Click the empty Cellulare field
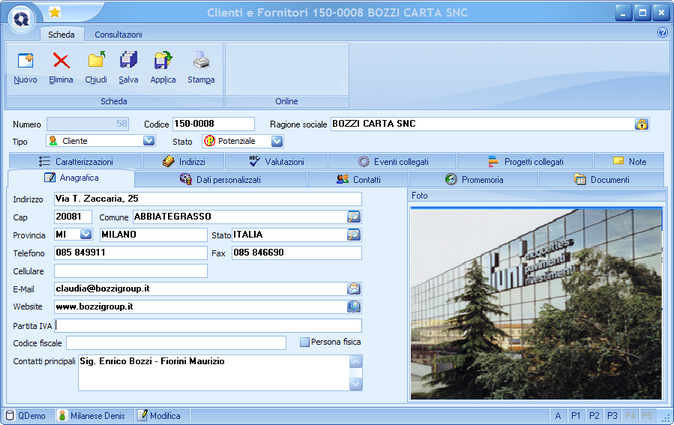The image size is (674, 425). coord(131,271)
